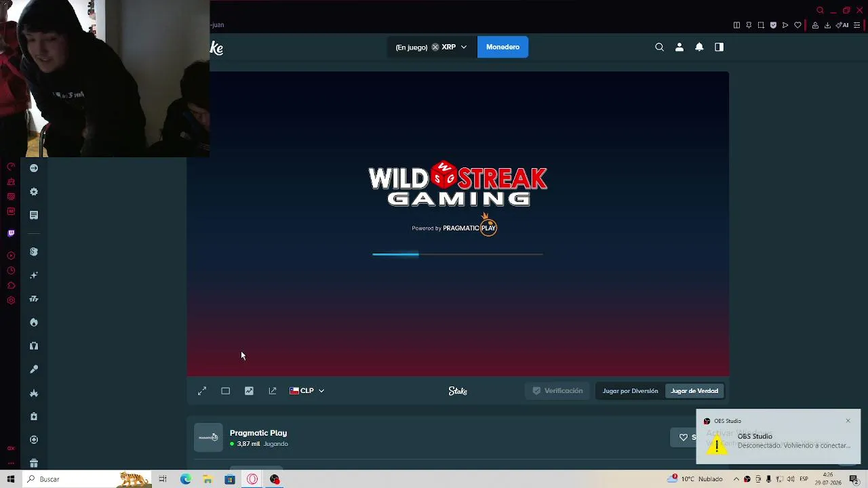868x488 pixels.
Task: Select Jugar por Diversión mode
Action: coord(630,391)
